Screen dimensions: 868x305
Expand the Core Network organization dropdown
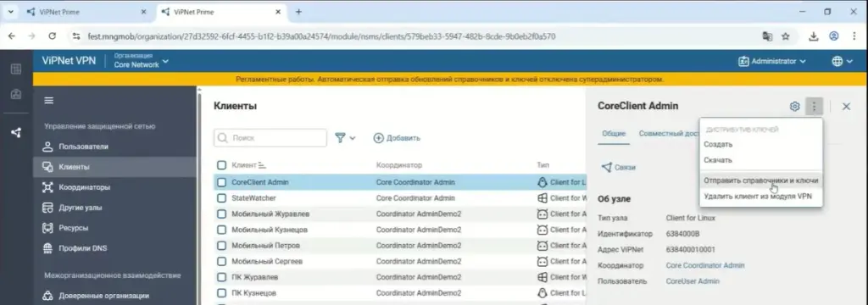(142, 61)
